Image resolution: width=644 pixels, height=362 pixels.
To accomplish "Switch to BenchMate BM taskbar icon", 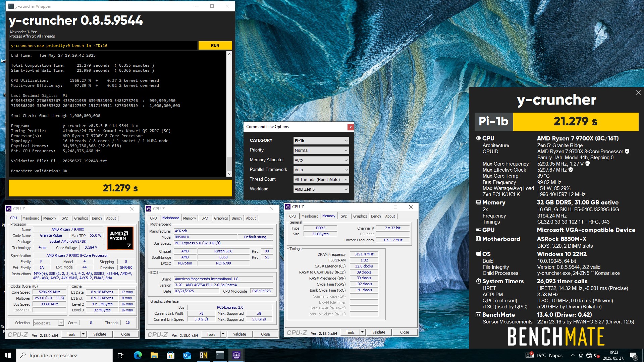I will click(203, 355).
